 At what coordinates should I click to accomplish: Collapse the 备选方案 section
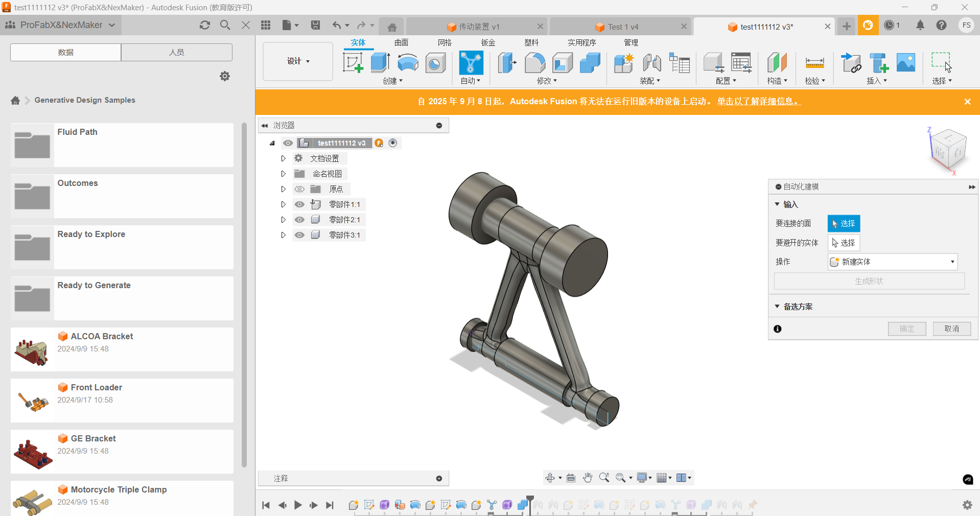[777, 307]
